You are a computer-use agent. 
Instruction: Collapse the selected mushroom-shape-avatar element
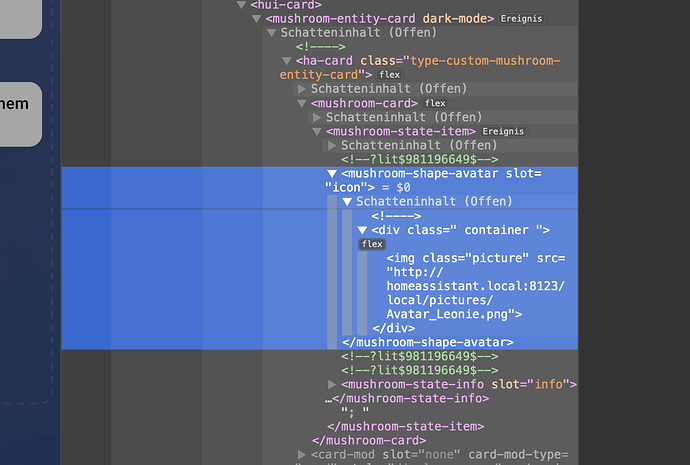click(332, 173)
